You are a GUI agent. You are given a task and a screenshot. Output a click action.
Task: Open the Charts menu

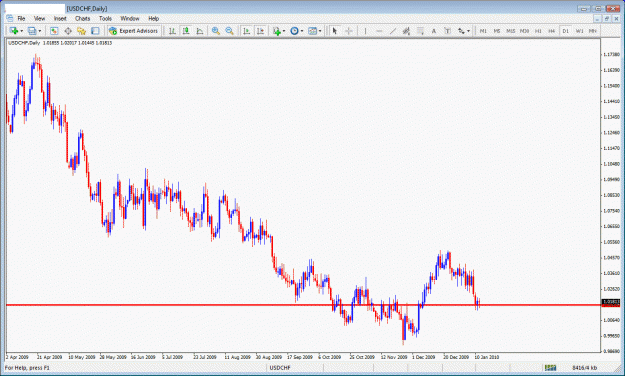tap(83, 18)
